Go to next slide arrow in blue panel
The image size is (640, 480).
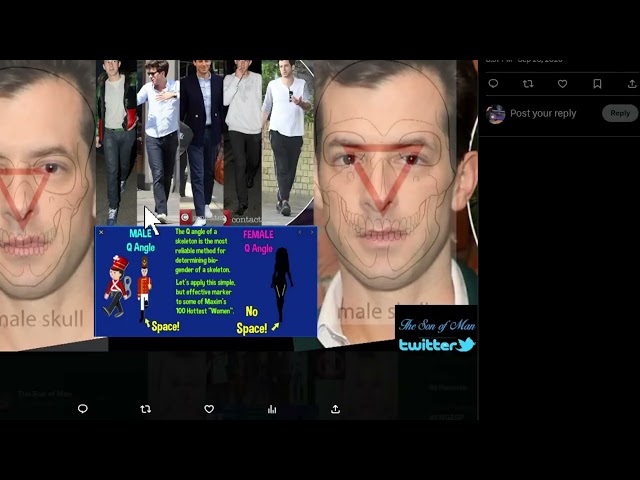coord(312,232)
